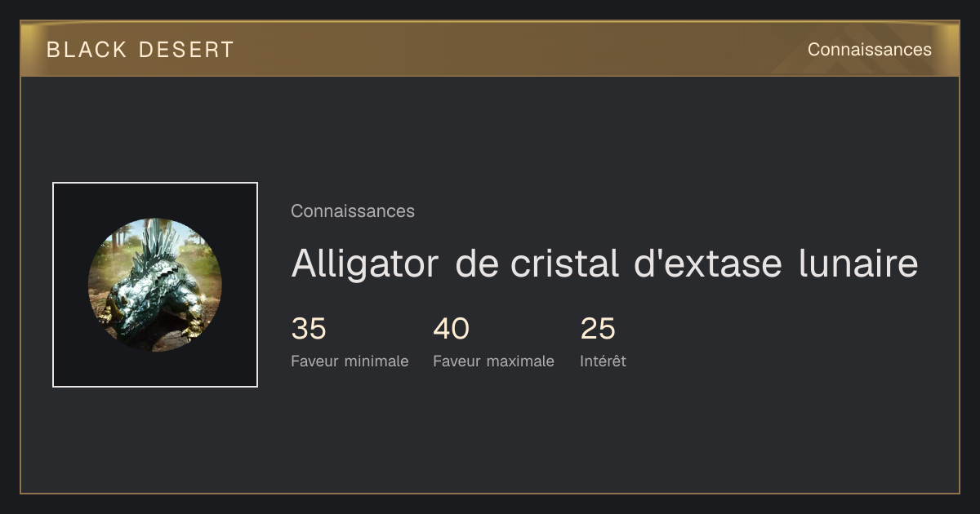Click the word lunaire in the title
This screenshot has width=980, height=514.
[858, 264]
